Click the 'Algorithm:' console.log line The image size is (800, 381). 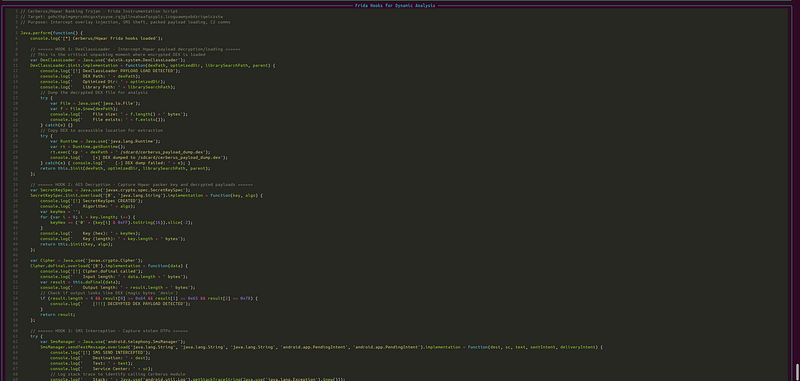[87, 206]
